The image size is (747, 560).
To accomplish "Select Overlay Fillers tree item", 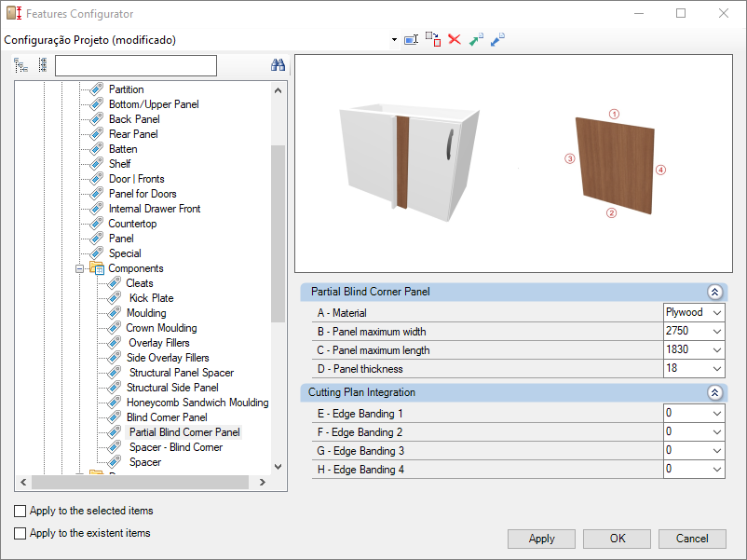I will coord(159,343).
